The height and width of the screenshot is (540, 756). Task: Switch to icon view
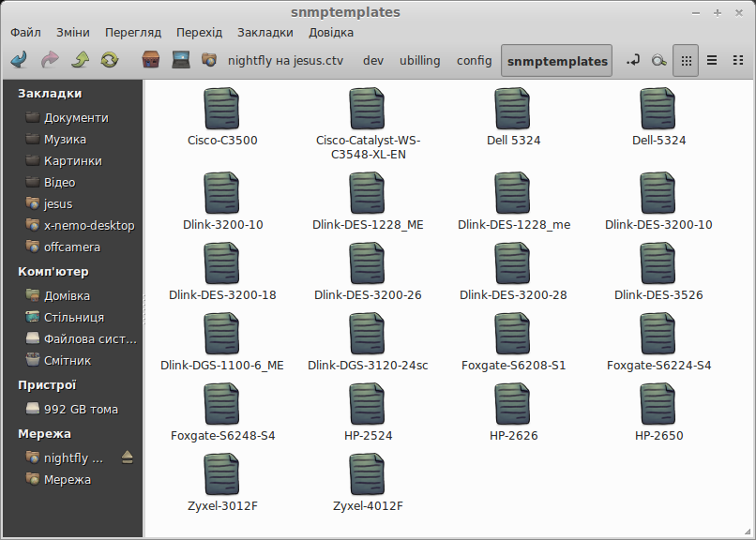click(x=686, y=61)
